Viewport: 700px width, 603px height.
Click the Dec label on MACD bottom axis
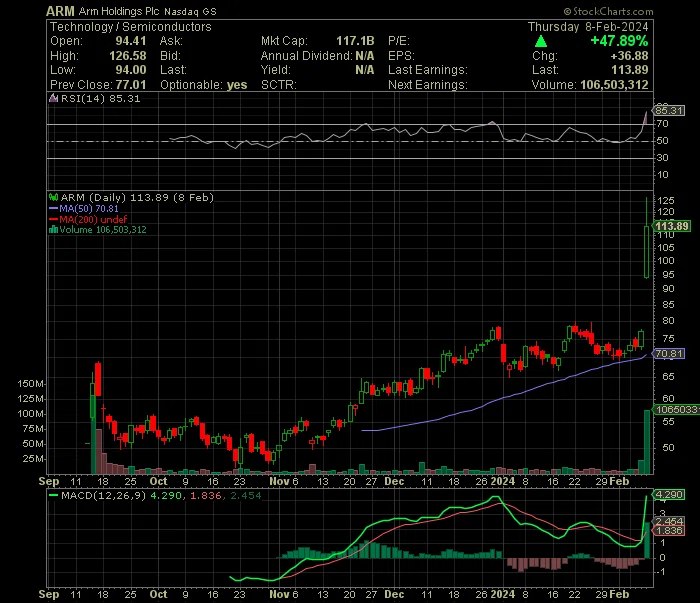(x=395, y=595)
